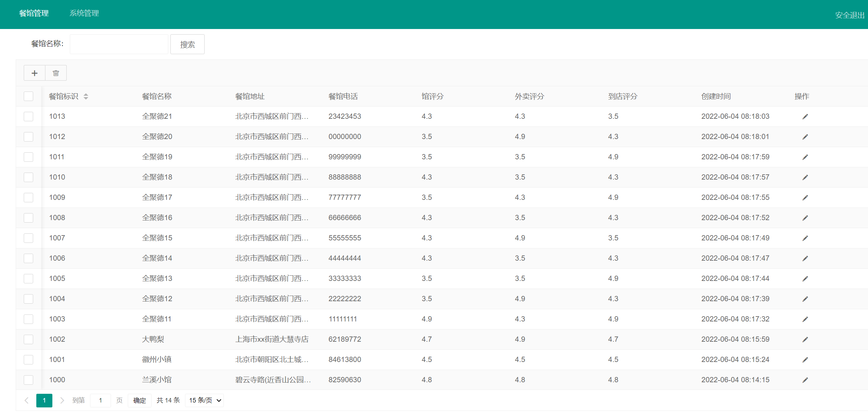The height and width of the screenshot is (413, 868).
Task: Click phone number 23423453
Action: point(345,116)
